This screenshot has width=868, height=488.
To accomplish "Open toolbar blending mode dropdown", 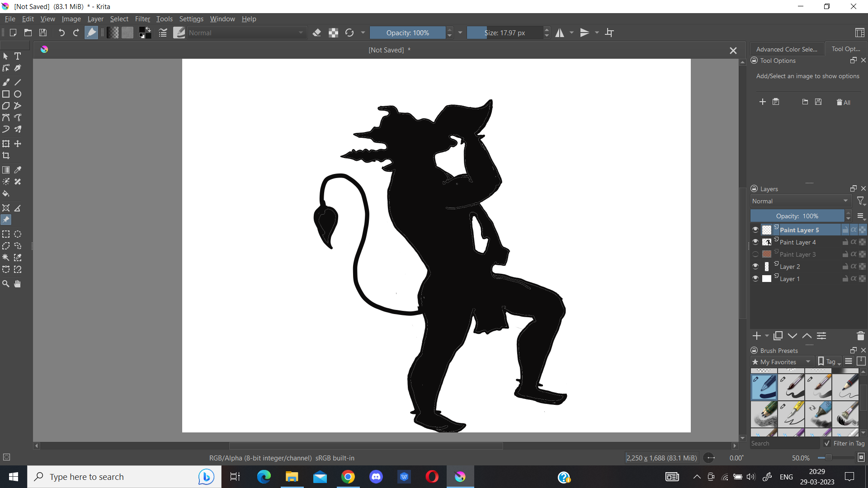I will (246, 33).
